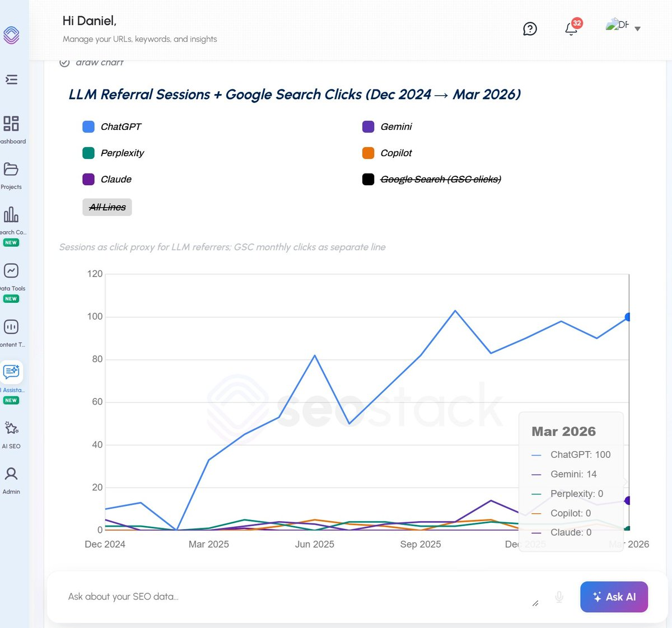
Task: Click the orange Copilot color swatch
Action: [x=368, y=153]
